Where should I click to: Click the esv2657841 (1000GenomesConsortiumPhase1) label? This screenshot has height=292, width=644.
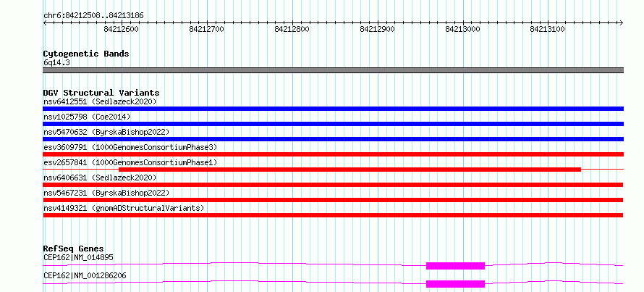(130, 162)
